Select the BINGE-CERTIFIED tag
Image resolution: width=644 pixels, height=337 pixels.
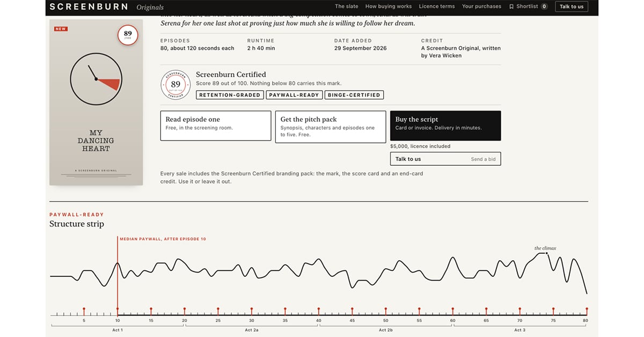point(354,95)
